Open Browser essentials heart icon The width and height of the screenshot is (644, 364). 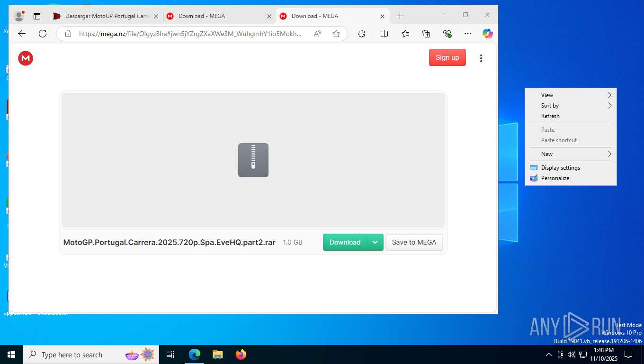pos(447,34)
